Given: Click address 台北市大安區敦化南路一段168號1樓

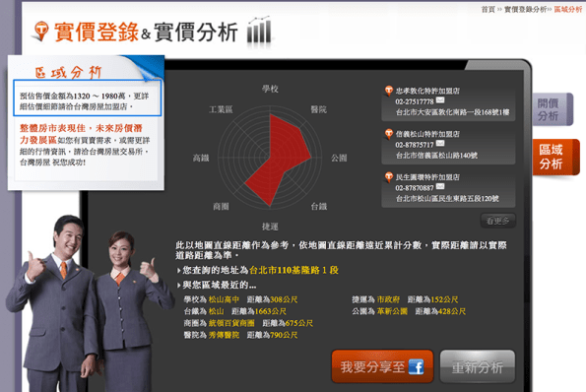Looking at the screenshot, I should (453, 112).
